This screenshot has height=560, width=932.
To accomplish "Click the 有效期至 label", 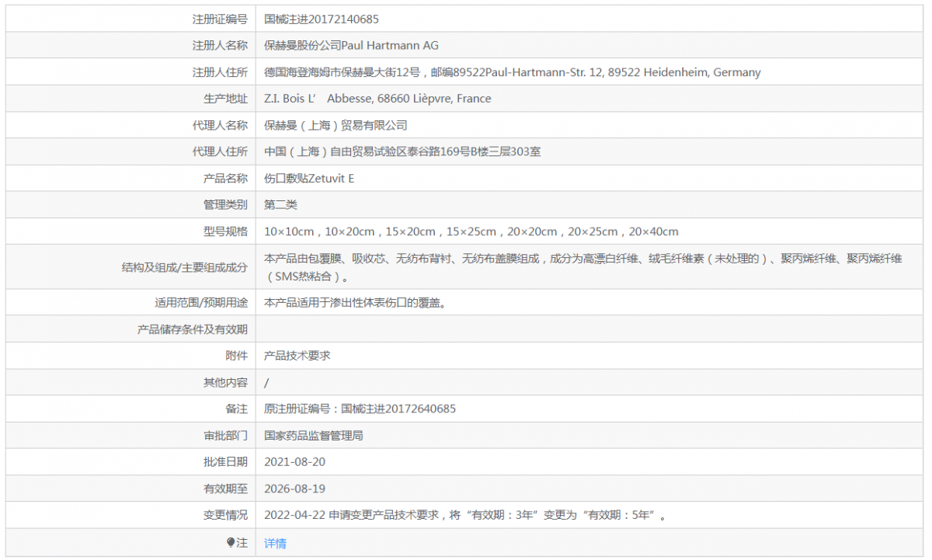I will pos(225,489).
